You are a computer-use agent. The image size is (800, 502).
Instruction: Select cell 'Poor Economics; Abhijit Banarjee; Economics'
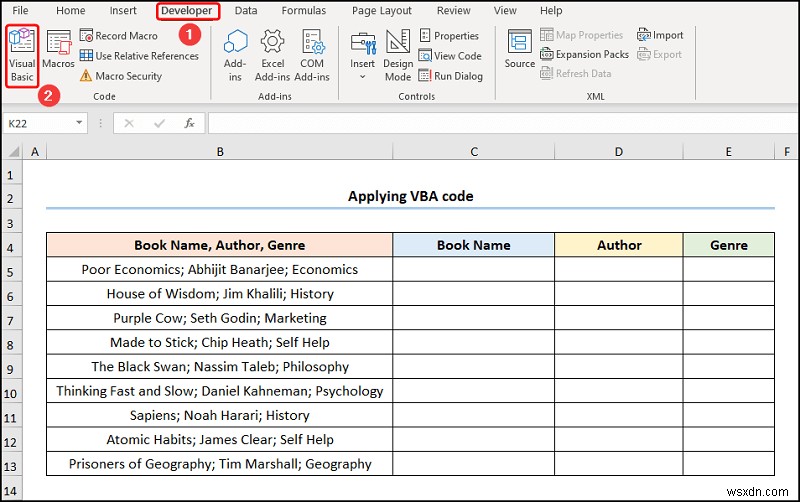point(220,269)
